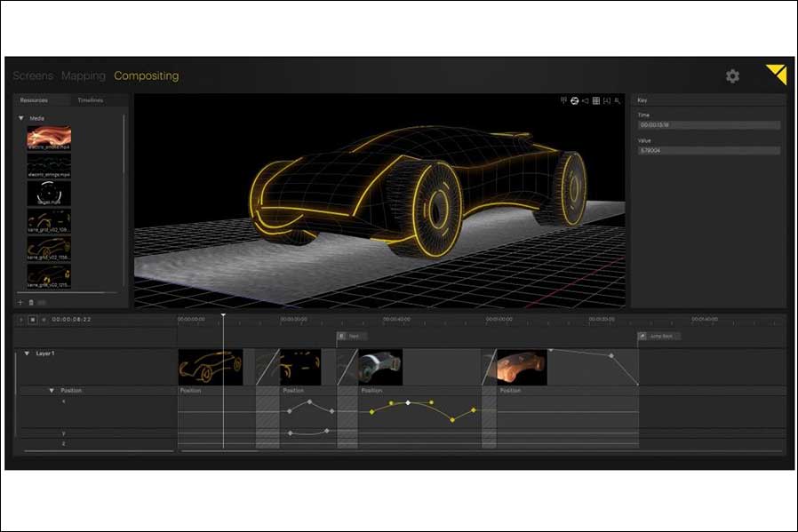Click the magnifier zoom icon in viewport toolbar
Image resolution: width=798 pixels, height=532 pixels.
[x=618, y=101]
